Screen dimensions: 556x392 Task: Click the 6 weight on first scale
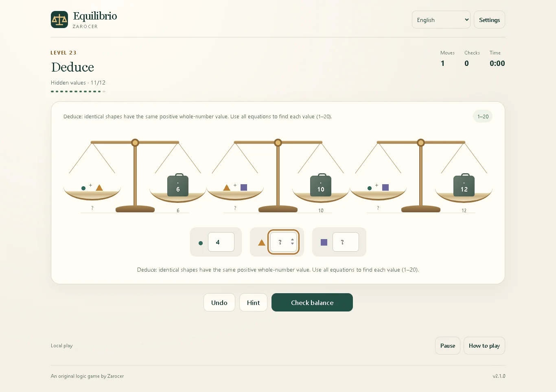[178, 186]
